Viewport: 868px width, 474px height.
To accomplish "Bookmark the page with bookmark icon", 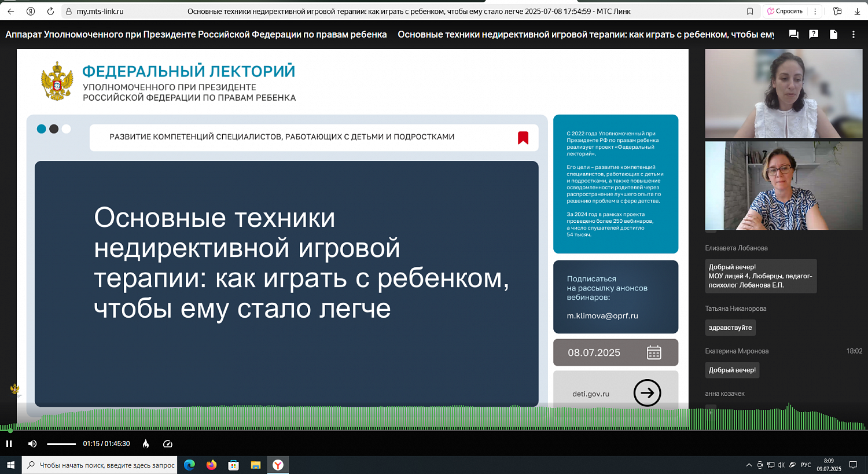I will [x=750, y=11].
